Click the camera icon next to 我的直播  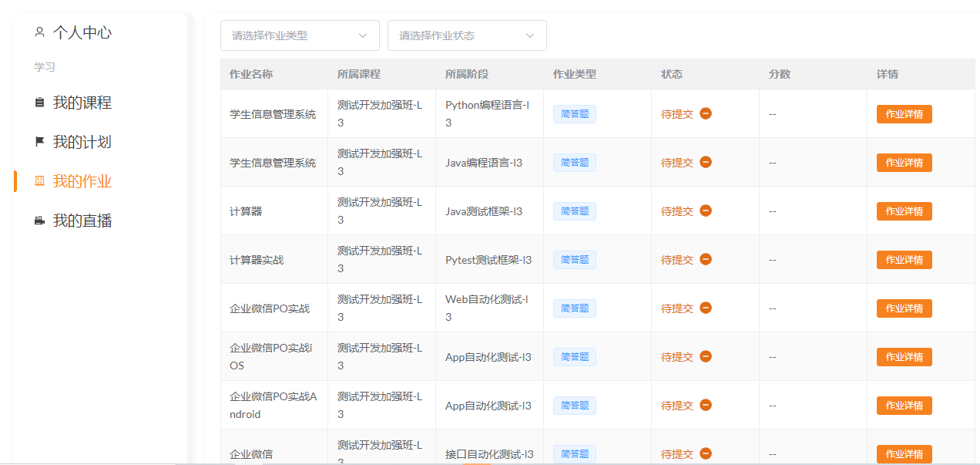click(x=40, y=221)
